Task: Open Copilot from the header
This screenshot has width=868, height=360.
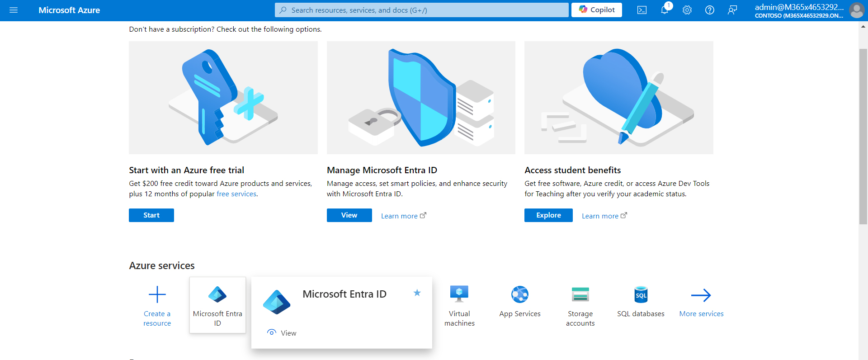Action: (597, 10)
